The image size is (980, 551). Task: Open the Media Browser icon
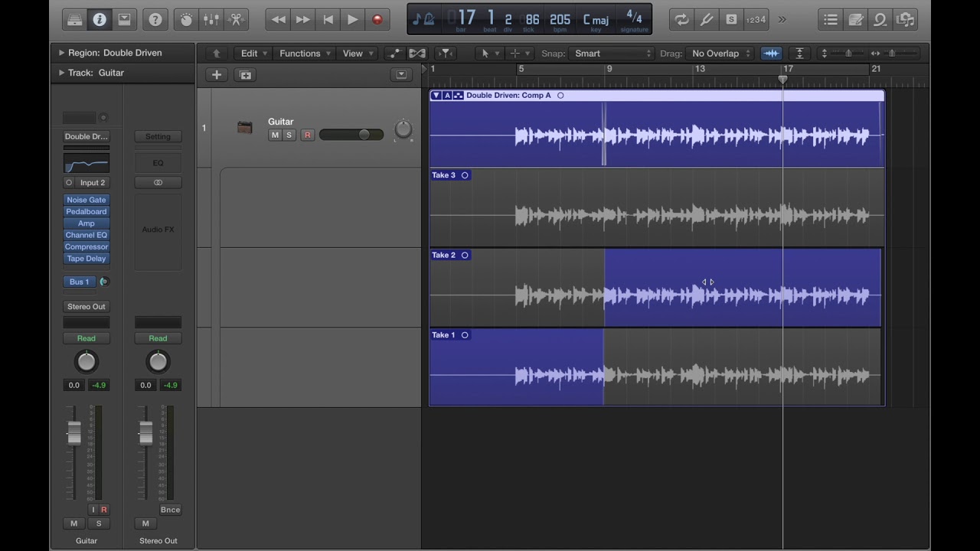pos(905,20)
